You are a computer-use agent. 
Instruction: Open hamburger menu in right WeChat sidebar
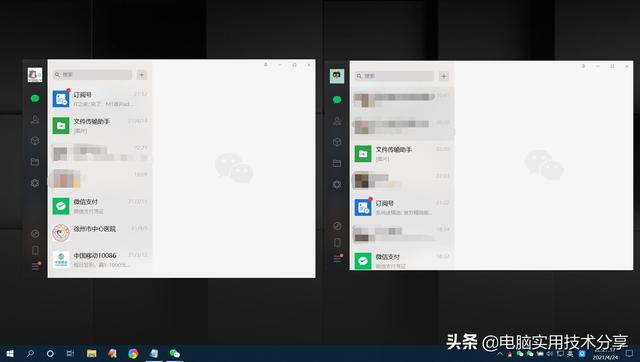coord(338,258)
